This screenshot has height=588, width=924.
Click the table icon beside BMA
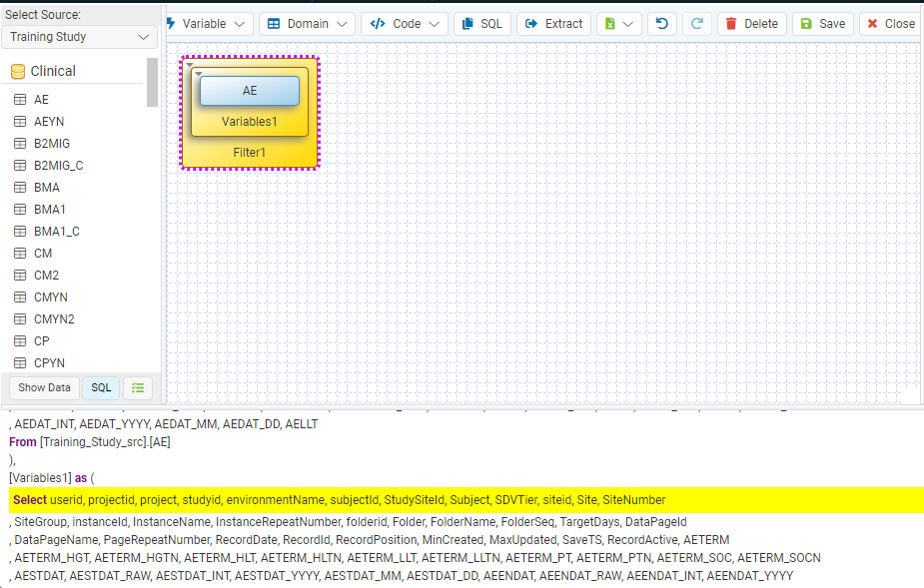pyautogui.click(x=20, y=188)
